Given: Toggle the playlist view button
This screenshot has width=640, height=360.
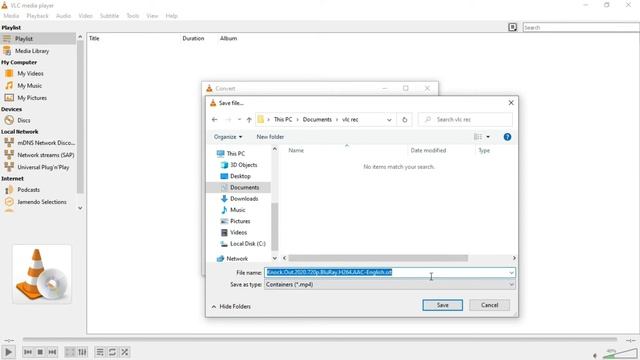Looking at the screenshot, I should click(x=100, y=352).
